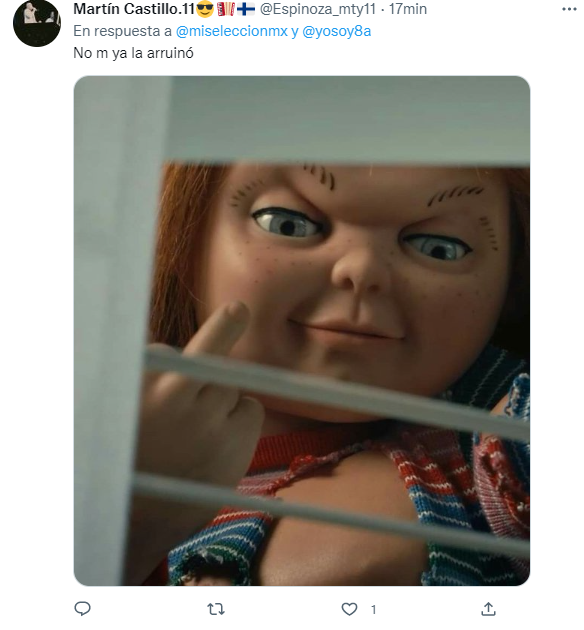
Task: Enlarge the Chucky doll image
Action: pos(302,330)
